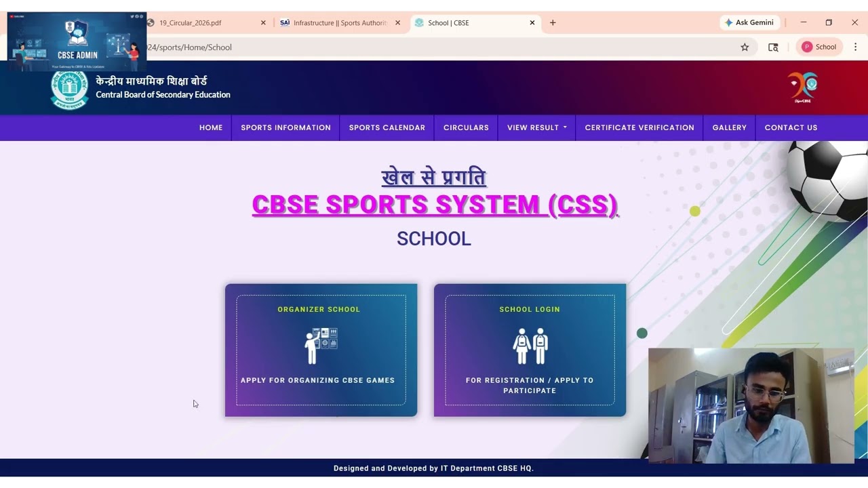Open a new browser tab
This screenshot has width=868, height=488.
[x=553, y=22]
